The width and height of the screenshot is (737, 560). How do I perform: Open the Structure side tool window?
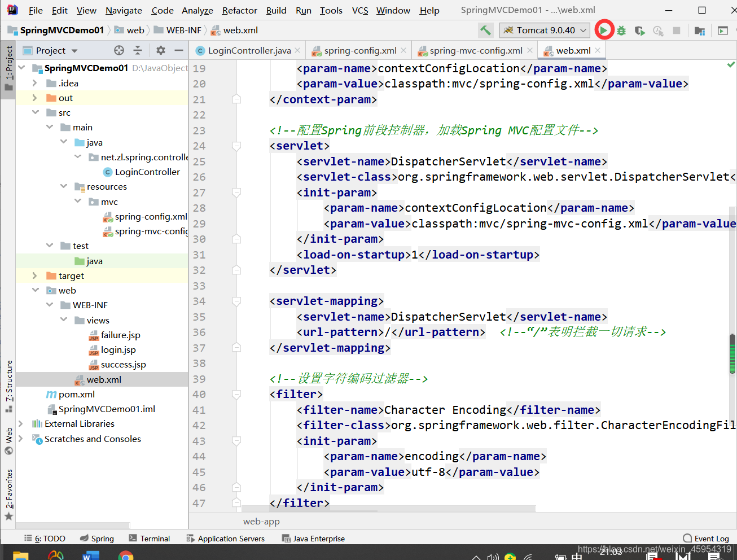pyautogui.click(x=8, y=386)
